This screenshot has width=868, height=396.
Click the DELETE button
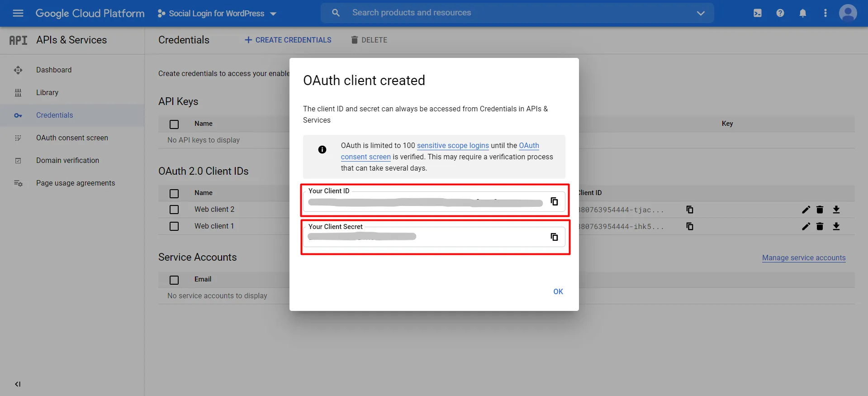369,40
